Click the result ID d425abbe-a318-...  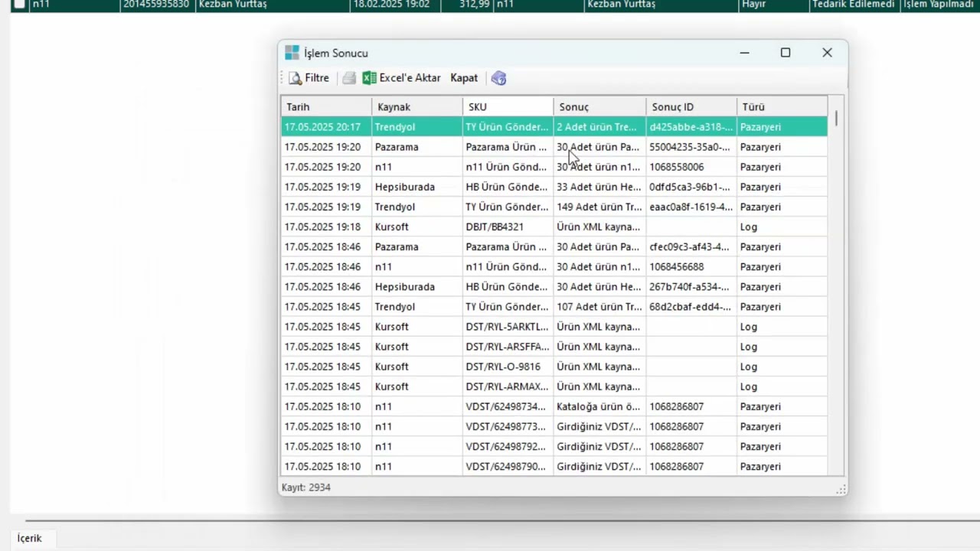[x=690, y=127]
